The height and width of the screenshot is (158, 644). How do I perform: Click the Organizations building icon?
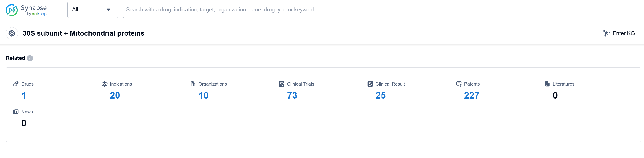point(193,84)
